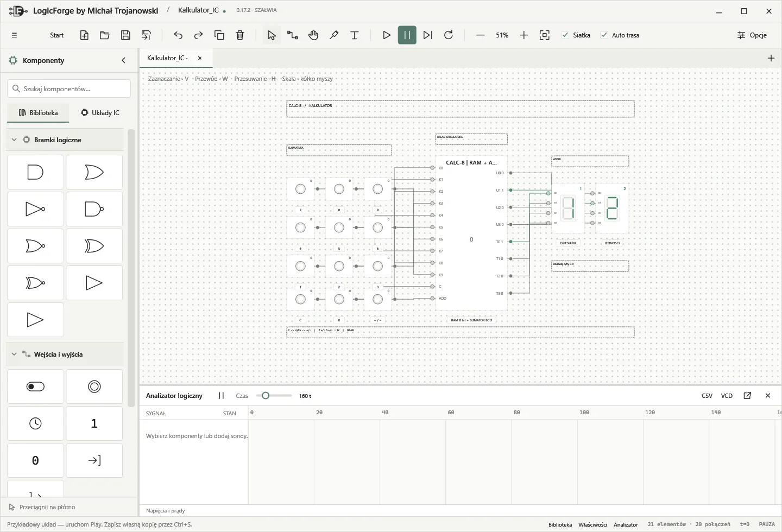Click the Start menu item

click(x=57, y=35)
